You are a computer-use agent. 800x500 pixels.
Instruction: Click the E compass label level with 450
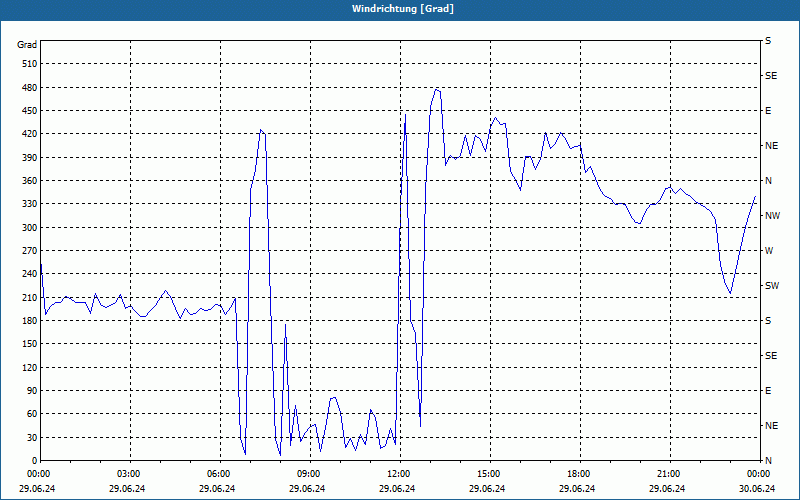pyautogui.click(x=768, y=111)
